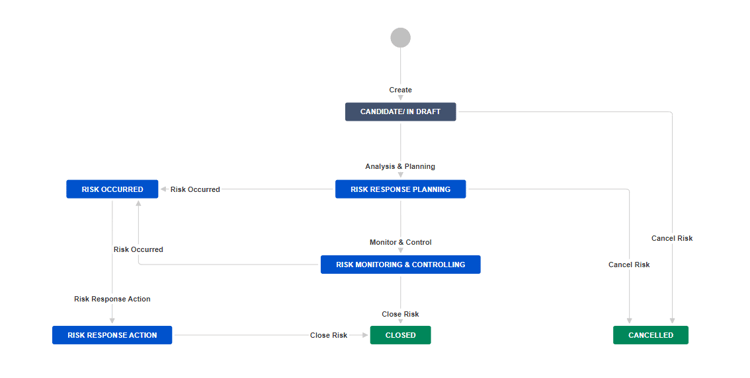
Task: Select the green CLOSED status node
Action: click(400, 335)
